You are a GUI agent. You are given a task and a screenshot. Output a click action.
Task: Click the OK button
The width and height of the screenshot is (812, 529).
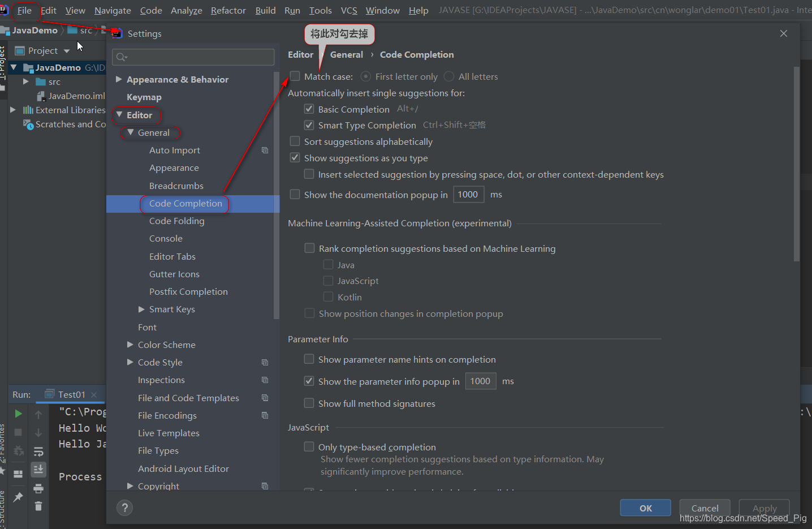pyautogui.click(x=646, y=508)
